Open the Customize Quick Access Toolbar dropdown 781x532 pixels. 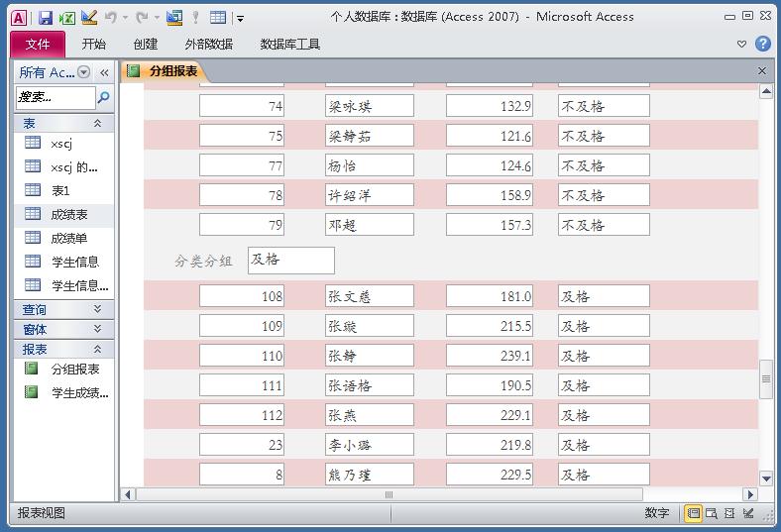[x=240, y=19]
